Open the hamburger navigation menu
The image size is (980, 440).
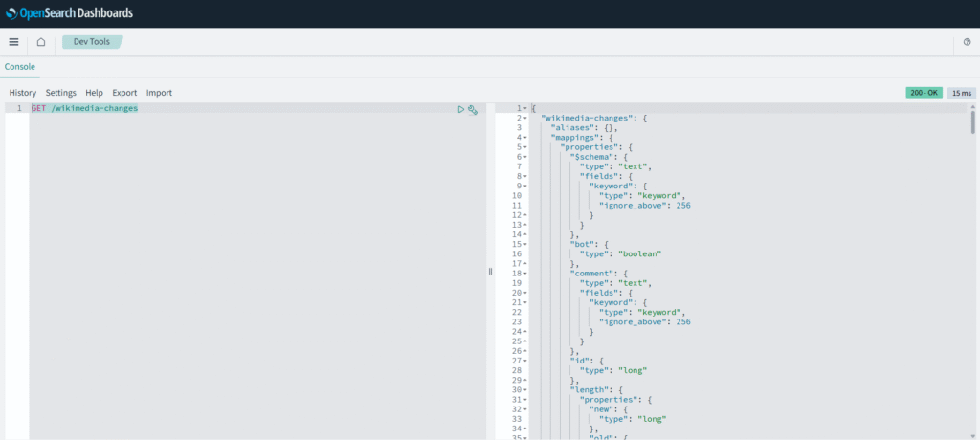click(13, 42)
